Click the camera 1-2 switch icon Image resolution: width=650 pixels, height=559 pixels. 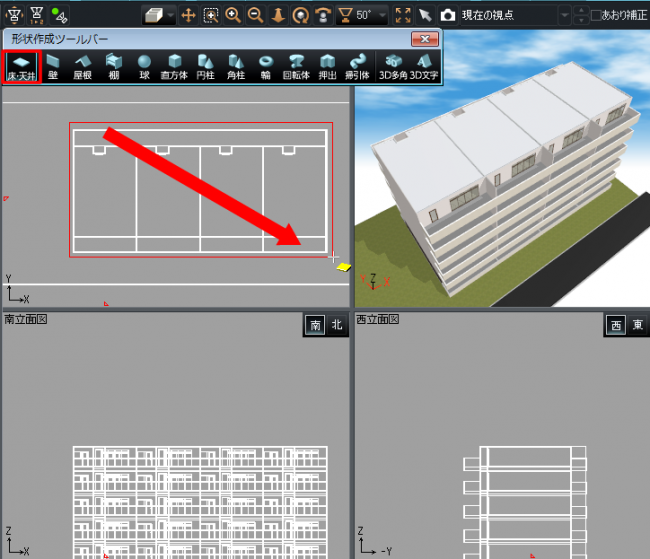tap(36, 16)
